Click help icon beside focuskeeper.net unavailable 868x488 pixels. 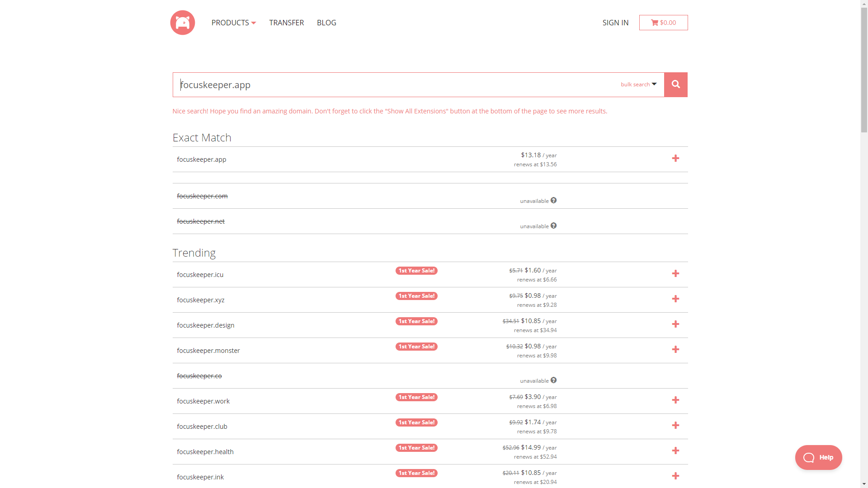coord(553,225)
